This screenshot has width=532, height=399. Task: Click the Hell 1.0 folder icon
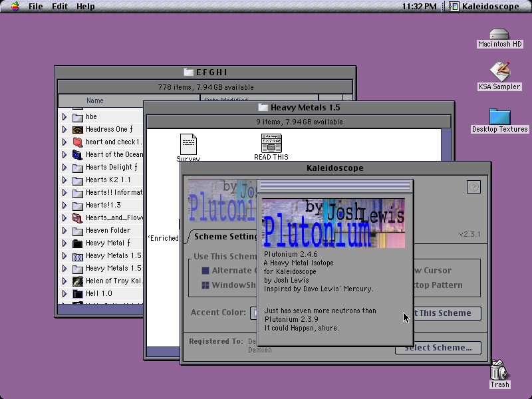(78, 294)
